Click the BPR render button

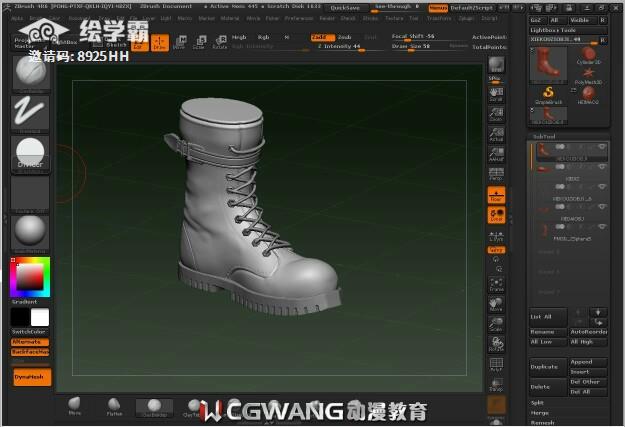point(496,65)
